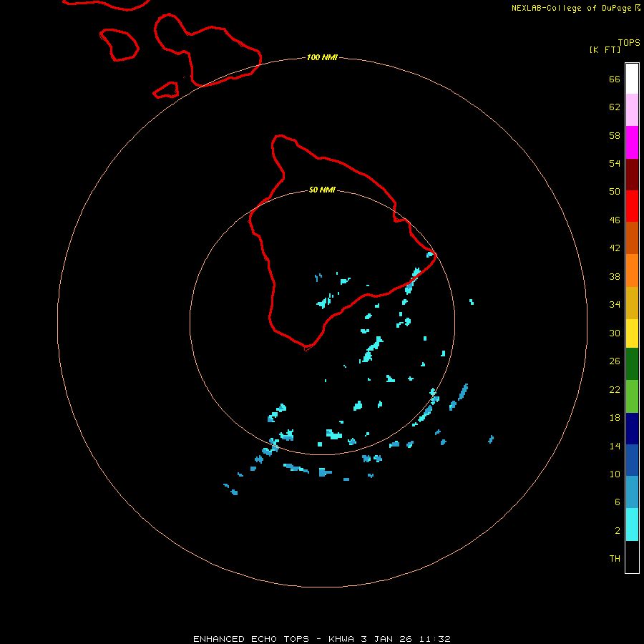This screenshot has width=644, height=644.
Task: Click the legend value 30
Action: 615,333
